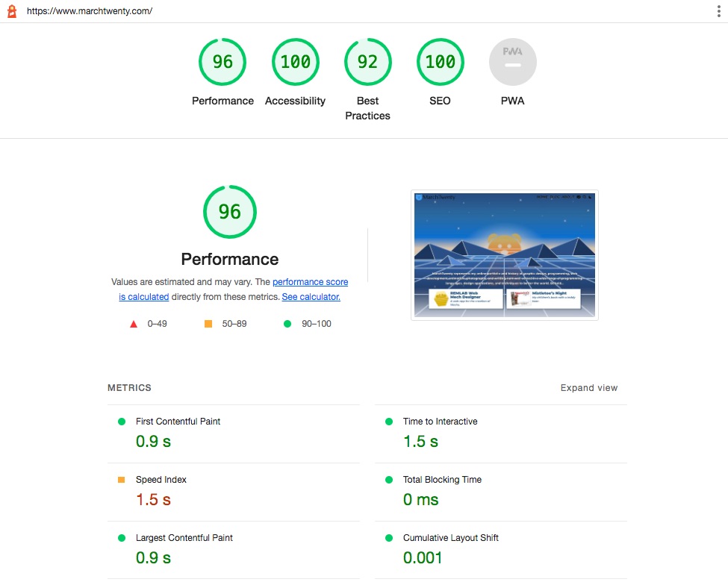Click green dot beside Total Blocking Time
The image size is (728, 582).
(389, 480)
